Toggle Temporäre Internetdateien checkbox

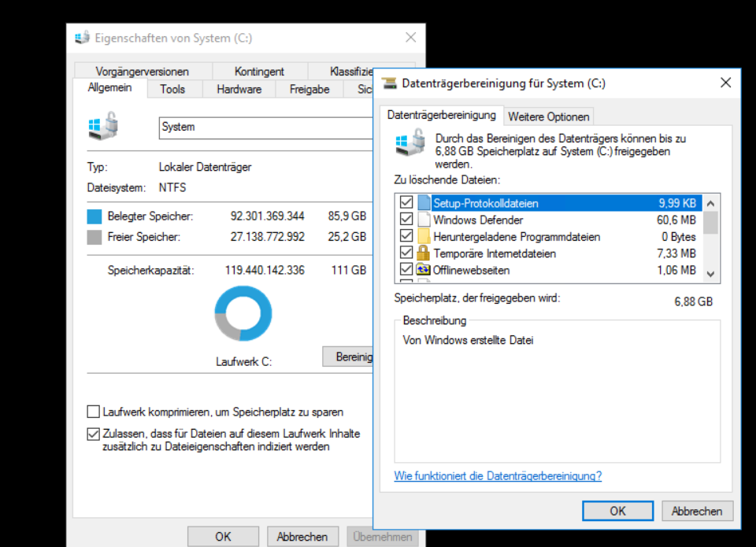(406, 253)
